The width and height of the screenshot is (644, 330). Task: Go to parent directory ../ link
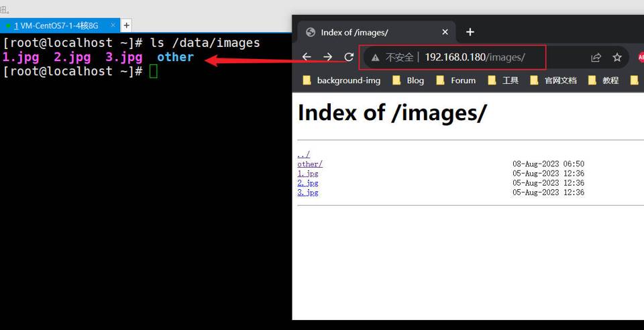[x=303, y=154]
